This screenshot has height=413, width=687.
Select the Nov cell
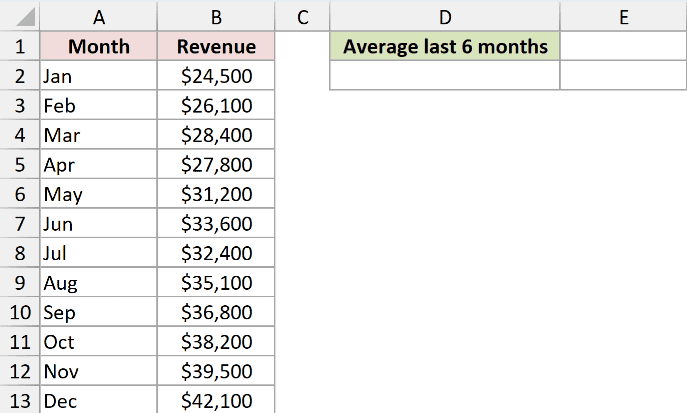point(99,371)
